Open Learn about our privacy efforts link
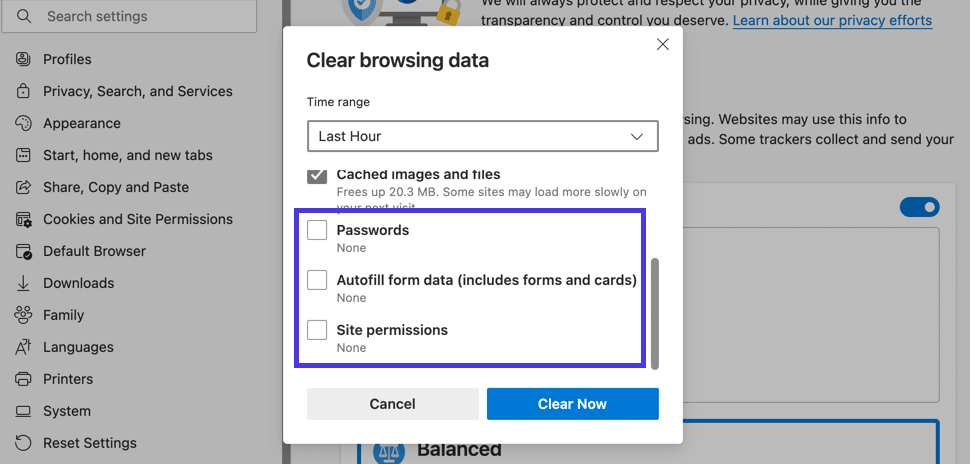Screen dimensions: 970x464 click(x=832, y=20)
